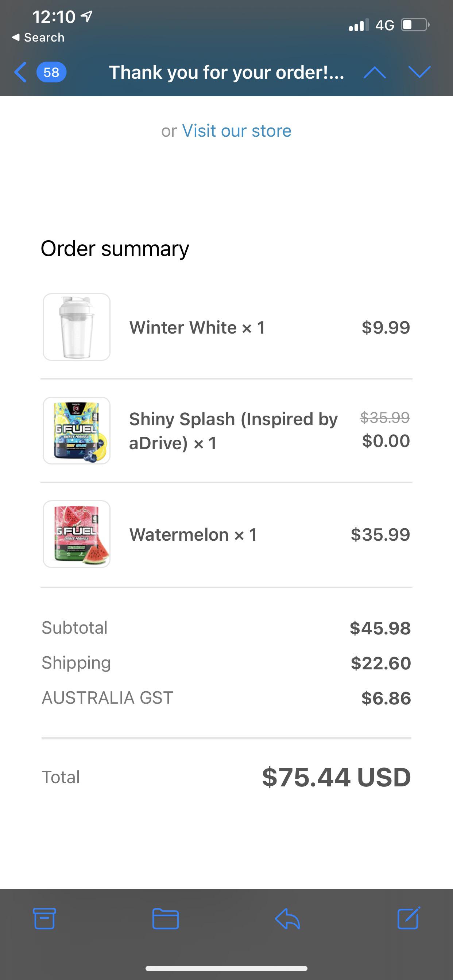Navigate to the previous email with the up chevron
The height and width of the screenshot is (980, 453).
[x=375, y=72]
